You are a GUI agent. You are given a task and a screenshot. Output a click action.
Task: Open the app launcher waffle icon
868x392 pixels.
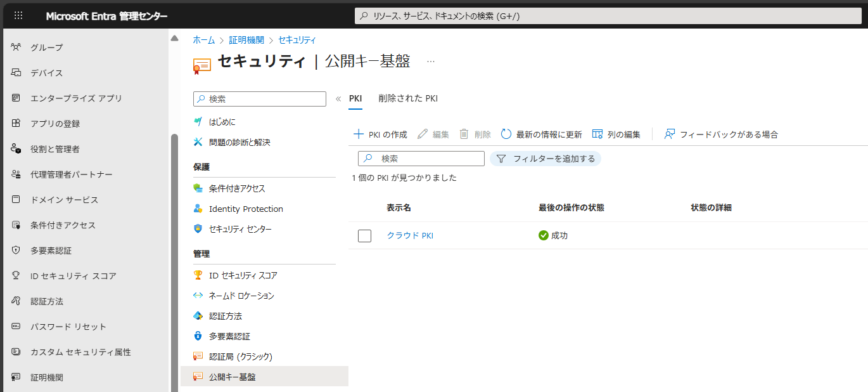[x=18, y=16]
